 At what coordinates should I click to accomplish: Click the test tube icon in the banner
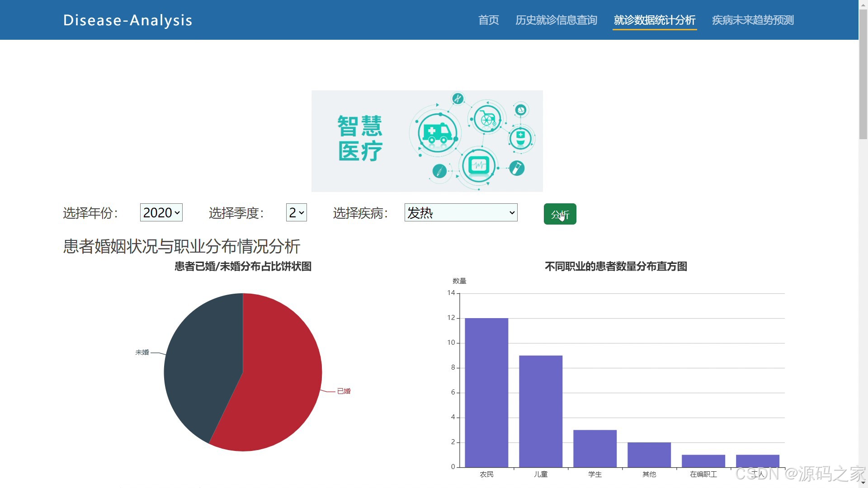click(516, 168)
